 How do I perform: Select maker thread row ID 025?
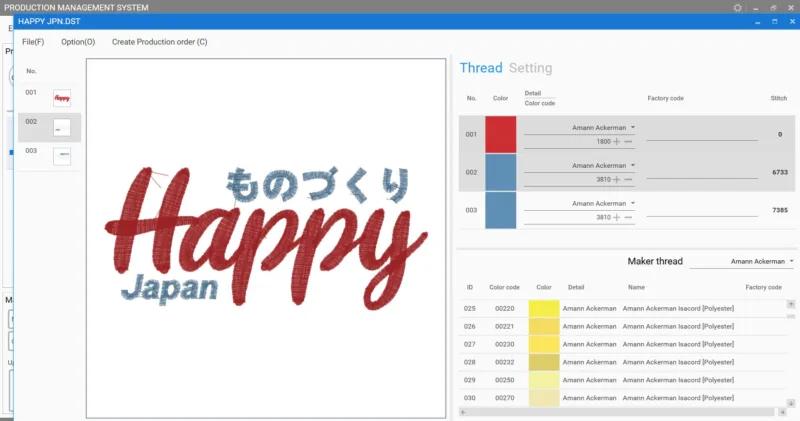[x=622, y=309]
